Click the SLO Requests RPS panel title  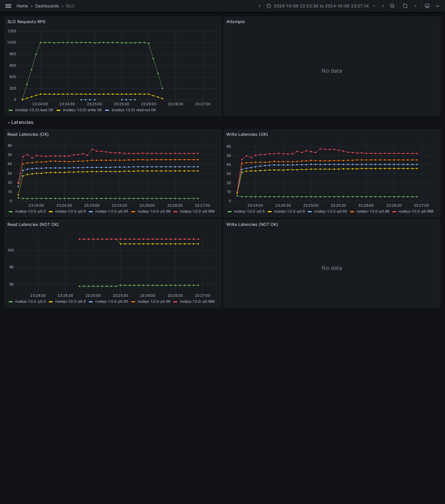pos(26,22)
